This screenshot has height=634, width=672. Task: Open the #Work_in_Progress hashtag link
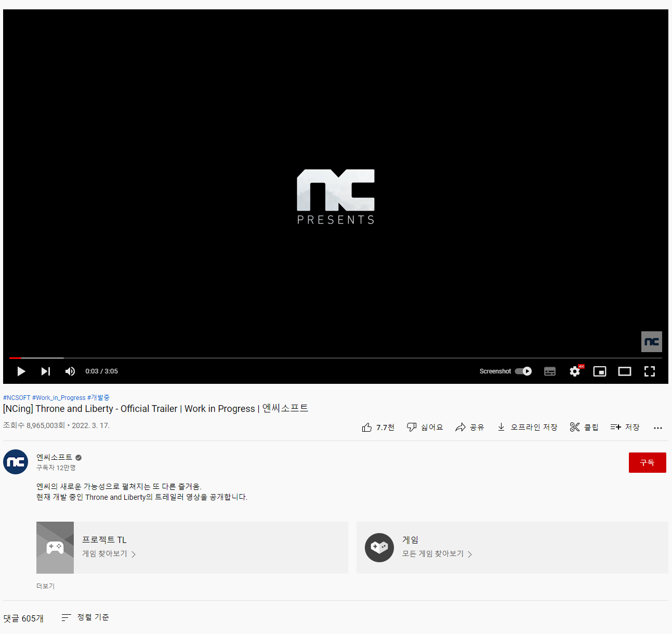59,398
